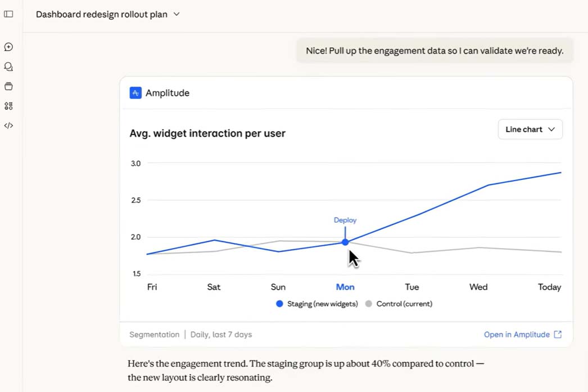Open the artifacts shapes icon
The image size is (588, 392).
(8, 106)
